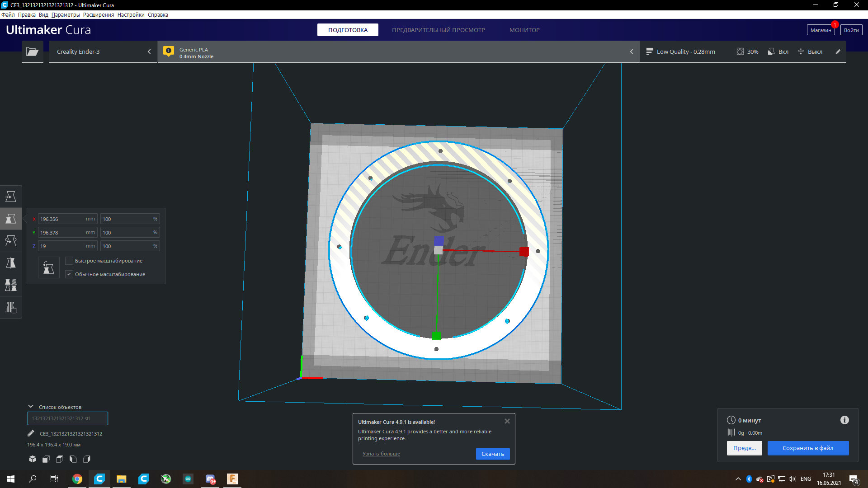Select the Mirror tool in left toolbar
This screenshot has height=488, width=868.
[11, 263]
